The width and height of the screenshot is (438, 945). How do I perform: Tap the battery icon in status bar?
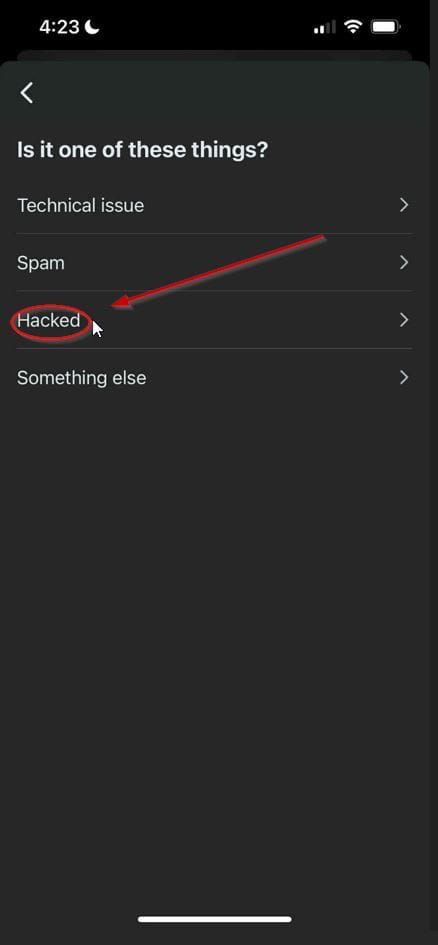click(x=386, y=27)
